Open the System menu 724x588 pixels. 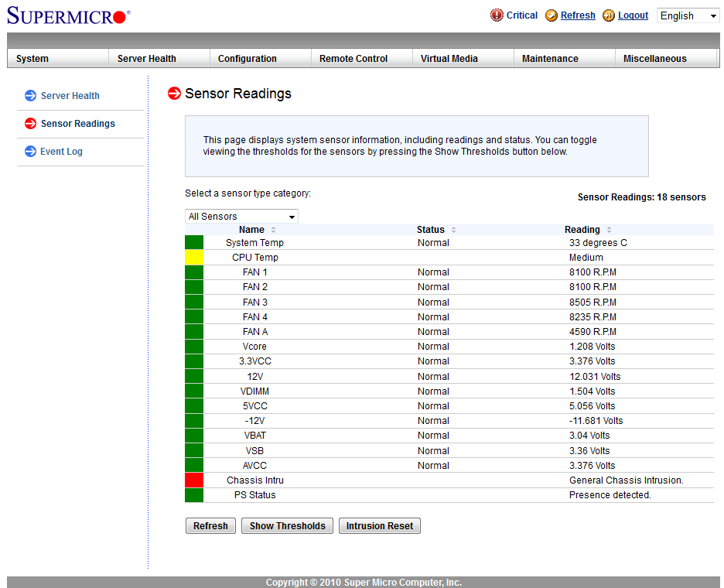[58, 59]
